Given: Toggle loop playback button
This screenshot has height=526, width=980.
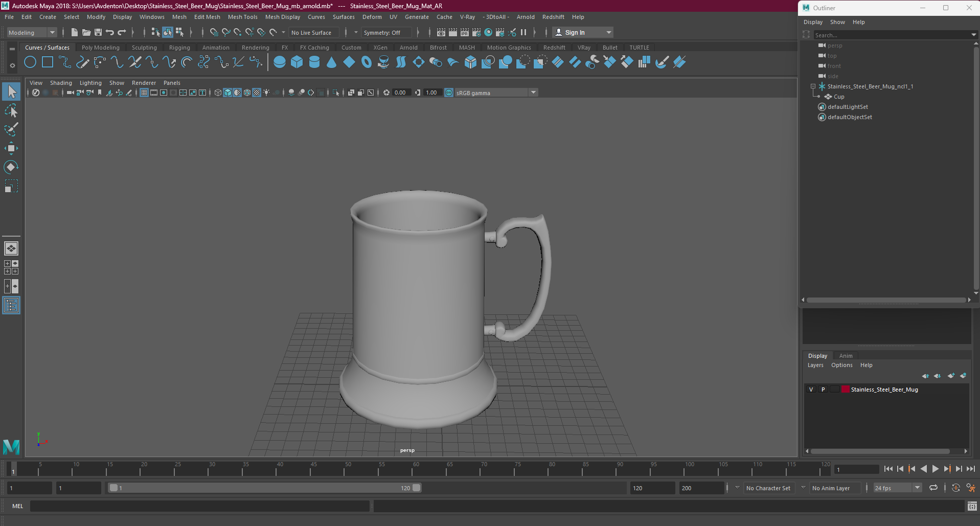Looking at the screenshot, I should 933,488.
